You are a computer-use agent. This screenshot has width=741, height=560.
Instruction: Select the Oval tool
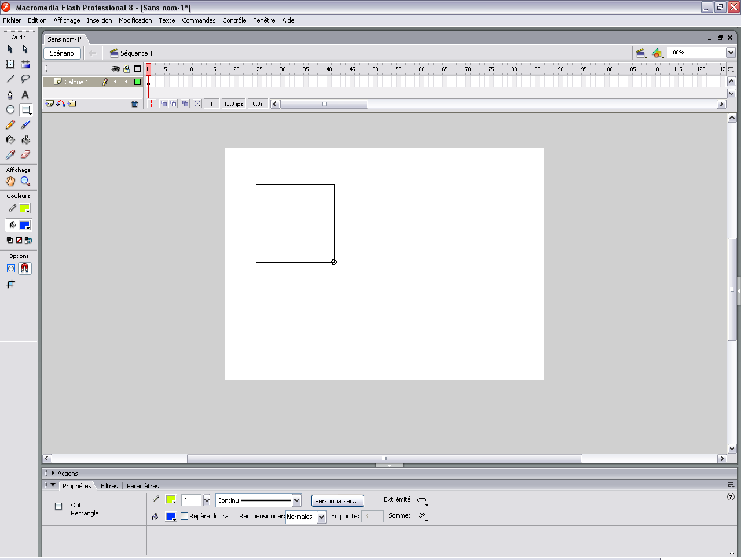click(10, 110)
